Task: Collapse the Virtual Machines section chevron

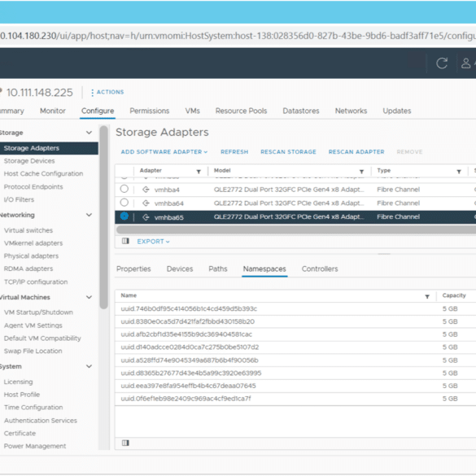Action: 89,297
